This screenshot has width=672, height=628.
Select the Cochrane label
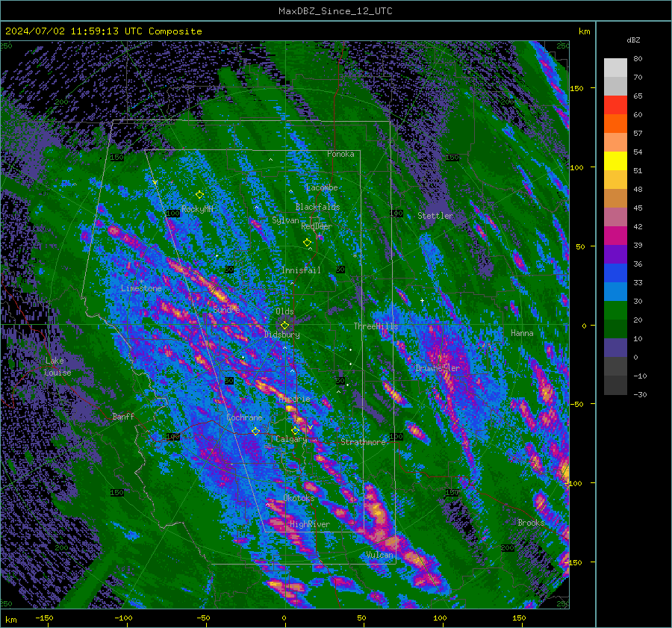244,417
